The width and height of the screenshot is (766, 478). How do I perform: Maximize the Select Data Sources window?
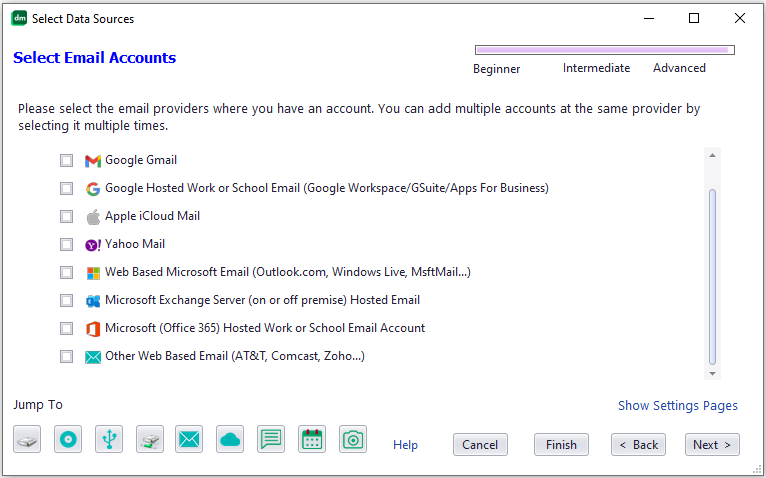tap(694, 19)
